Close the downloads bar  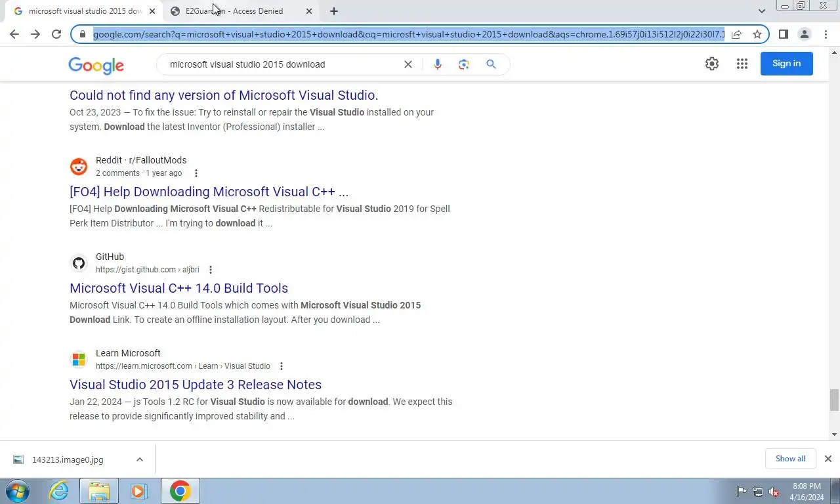click(828, 459)
